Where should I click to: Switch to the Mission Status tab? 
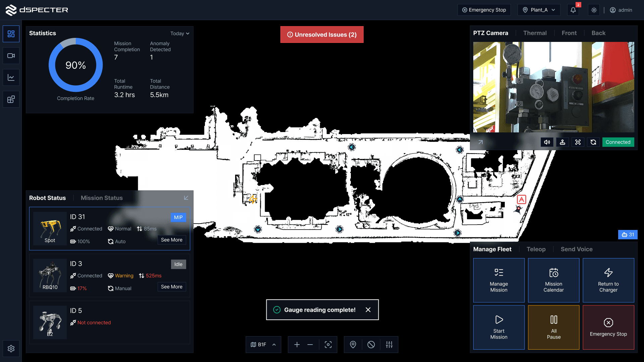click(102, 198)
